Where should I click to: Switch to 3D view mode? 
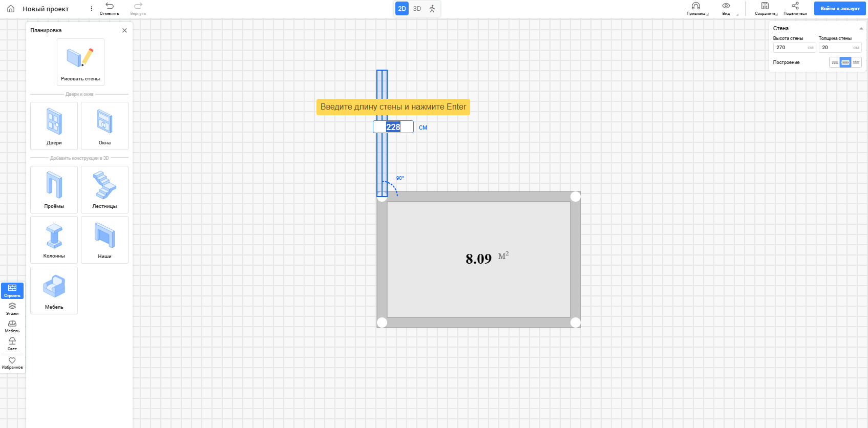(x=417, y=9)
